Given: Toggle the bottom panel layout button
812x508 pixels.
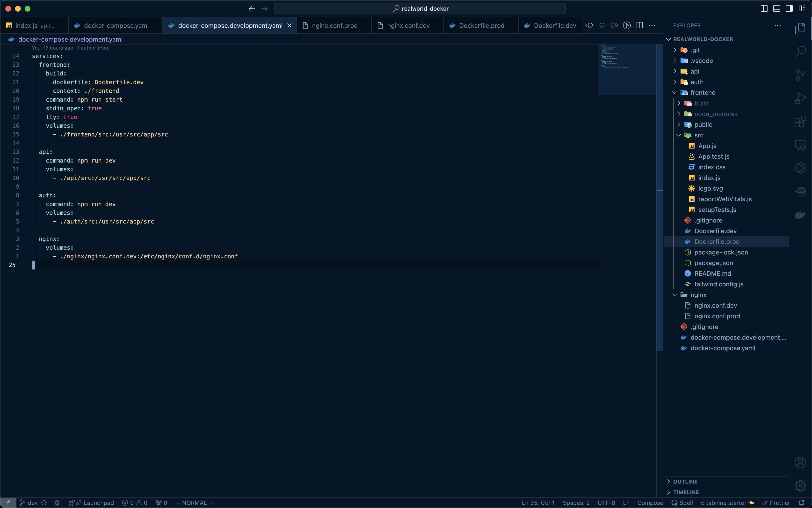Looking at the screenshot, I should coord(776,9).
